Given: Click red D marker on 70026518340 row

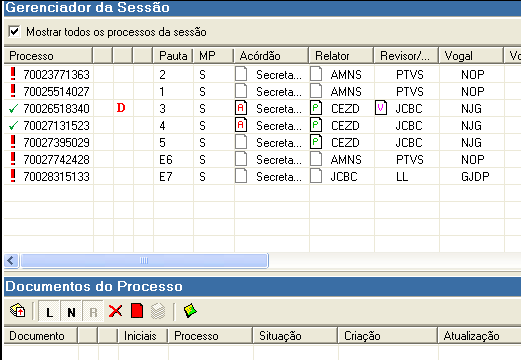Looking at the screenshot, I should (121, 108).
